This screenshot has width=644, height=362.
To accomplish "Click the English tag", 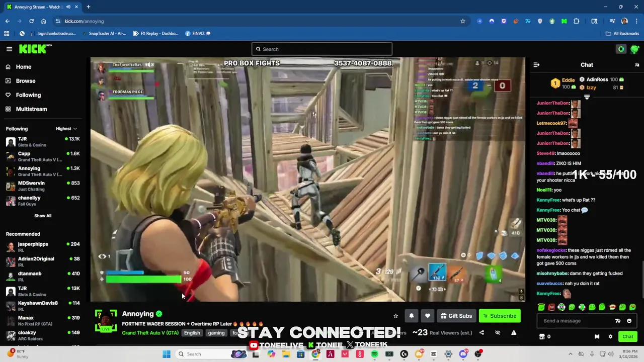I will point(192,333).
